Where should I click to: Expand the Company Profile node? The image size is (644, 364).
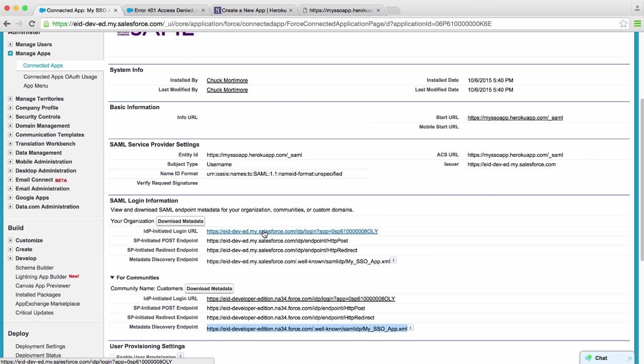point(10,108)
